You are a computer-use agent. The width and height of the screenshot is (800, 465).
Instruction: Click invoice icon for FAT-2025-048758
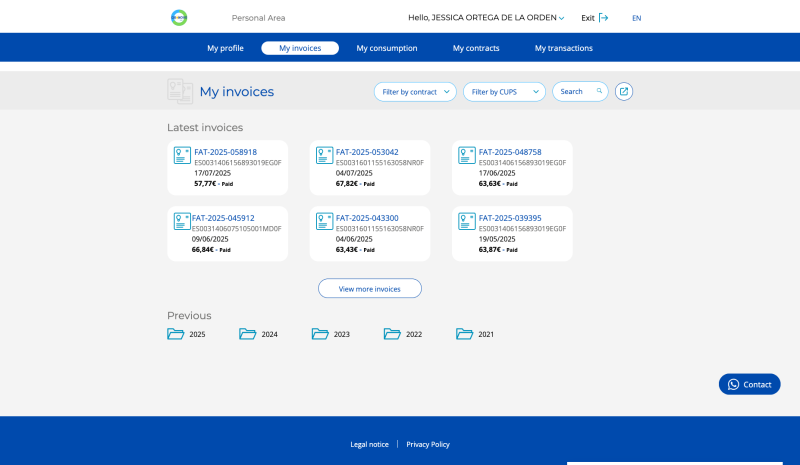point(467,155)
